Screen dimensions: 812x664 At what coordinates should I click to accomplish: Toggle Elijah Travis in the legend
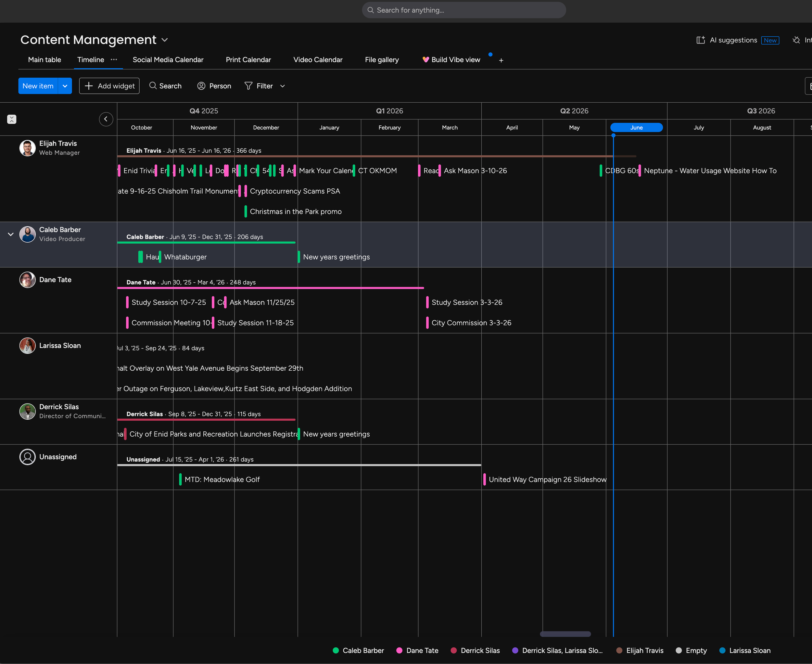tap(640, 651)
